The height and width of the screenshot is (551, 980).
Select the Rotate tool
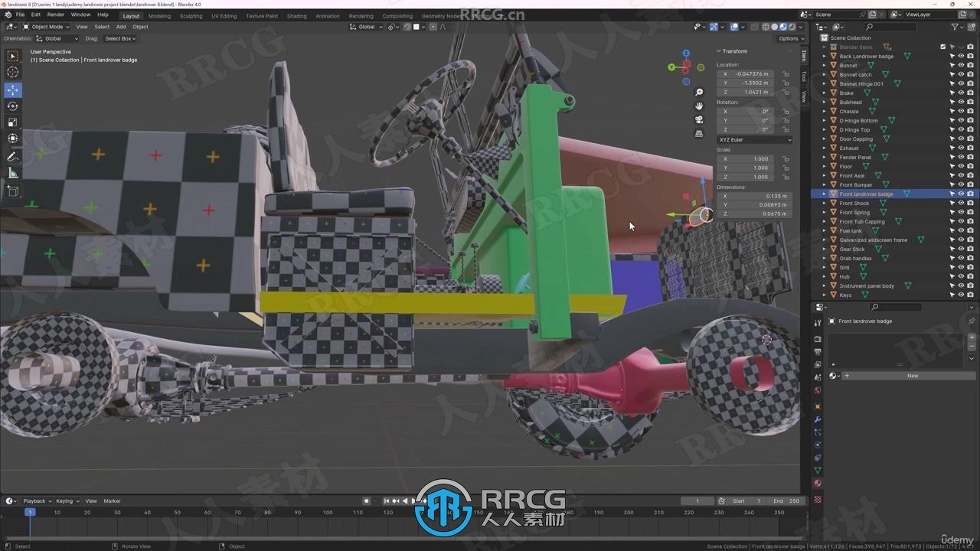[x=12, y=106]
